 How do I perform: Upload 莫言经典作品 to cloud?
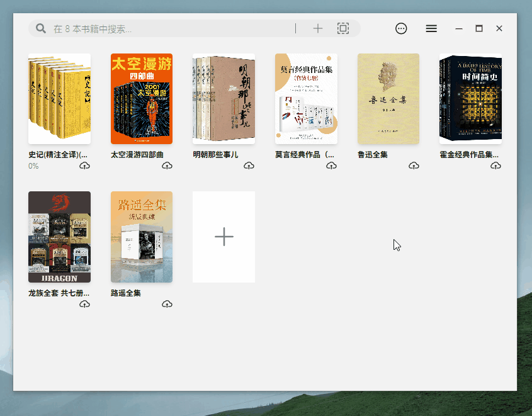click(332, 166)
